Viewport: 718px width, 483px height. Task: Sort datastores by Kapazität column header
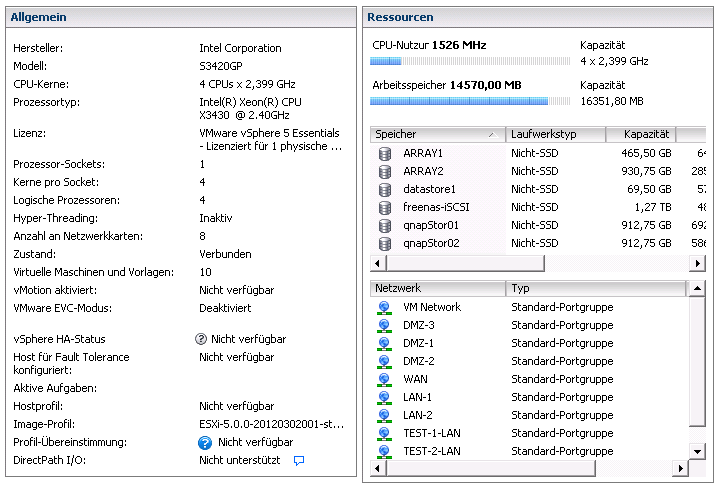point(640,134)
